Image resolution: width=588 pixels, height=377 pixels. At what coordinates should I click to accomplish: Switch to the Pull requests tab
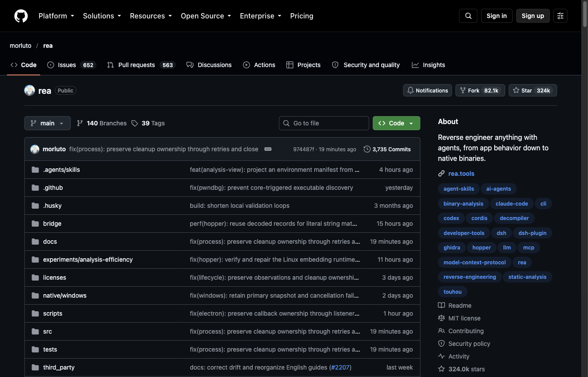[141, 65]
